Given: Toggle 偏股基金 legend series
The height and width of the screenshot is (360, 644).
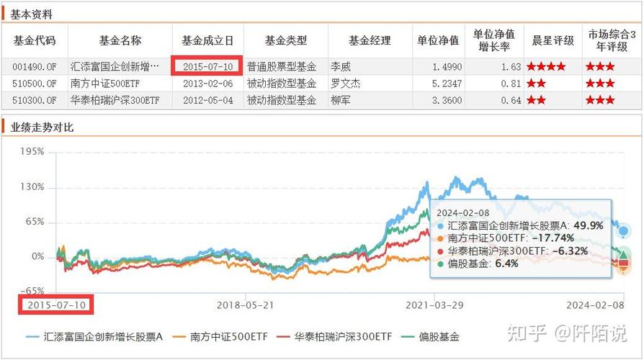Looking at the screenshot, I should 431,337.
